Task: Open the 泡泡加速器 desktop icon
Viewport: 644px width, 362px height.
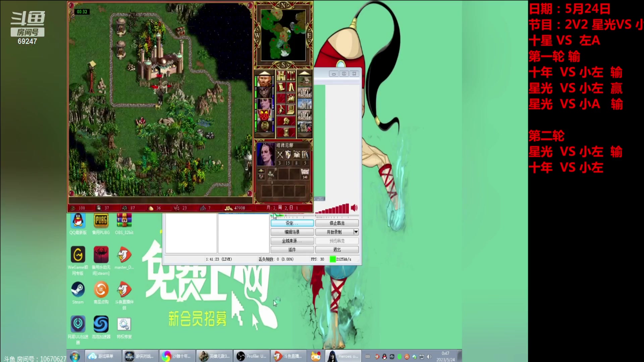Action: click(x=101, y=327)
